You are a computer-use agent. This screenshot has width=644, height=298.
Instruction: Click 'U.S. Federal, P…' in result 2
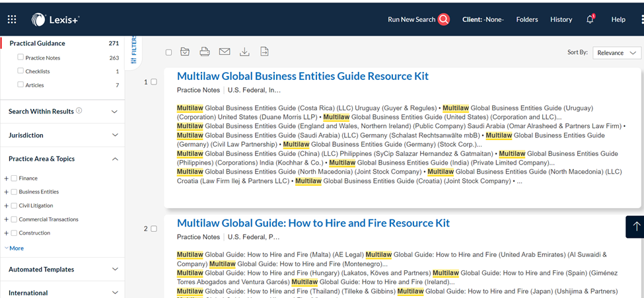pos(254,237)
